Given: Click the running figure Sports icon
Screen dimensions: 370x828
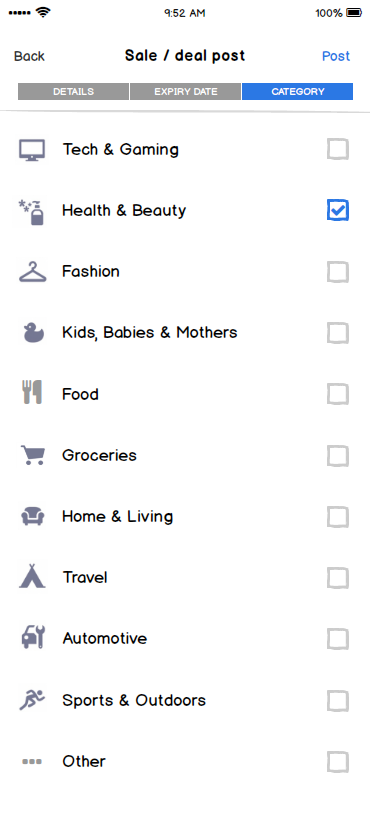Looking at the screenshot, I should click(32, 700).
